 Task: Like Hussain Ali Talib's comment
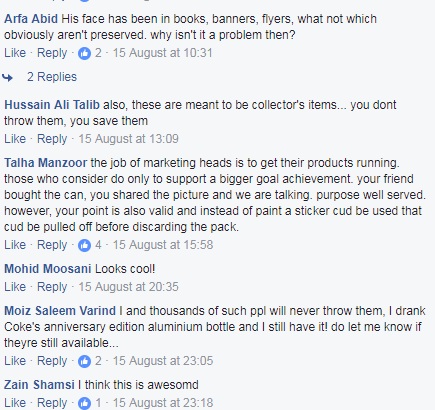tap(15, 139)
